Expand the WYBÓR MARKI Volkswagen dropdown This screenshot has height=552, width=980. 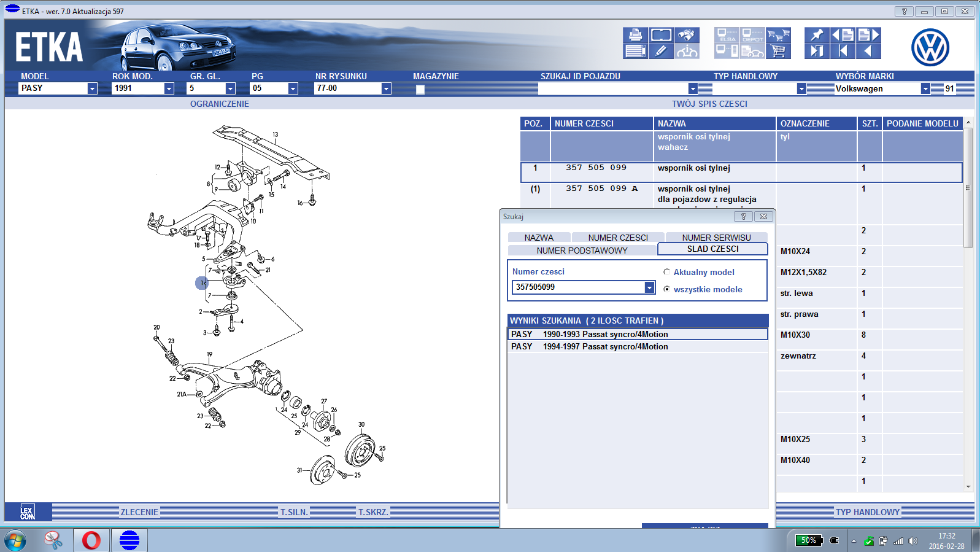[925, 88]
